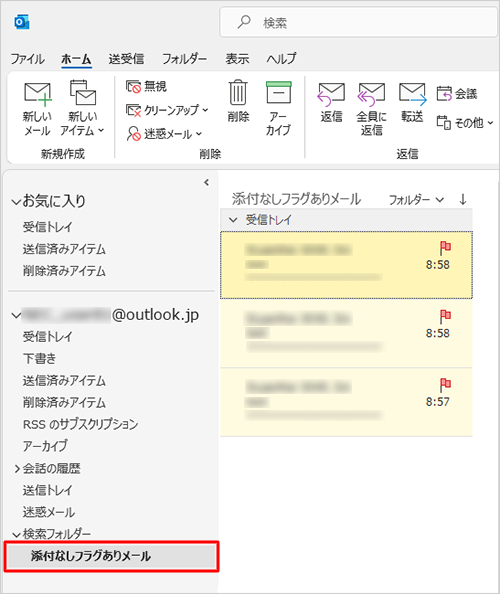
Task: Click the 全員に返信 (reply all) icon
Action: tap(371, 94)
